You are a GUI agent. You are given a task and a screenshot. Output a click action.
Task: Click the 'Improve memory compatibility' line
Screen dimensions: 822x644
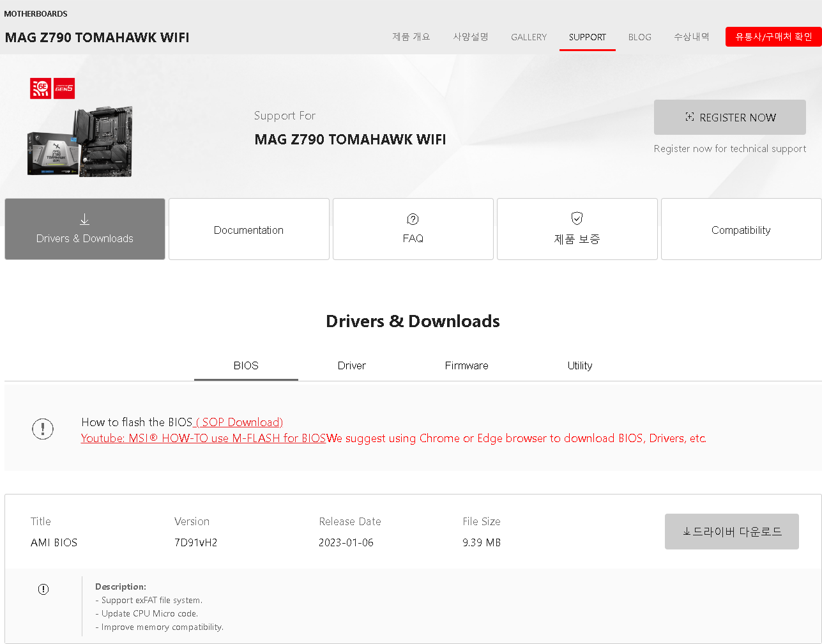[x=160, y=627]
